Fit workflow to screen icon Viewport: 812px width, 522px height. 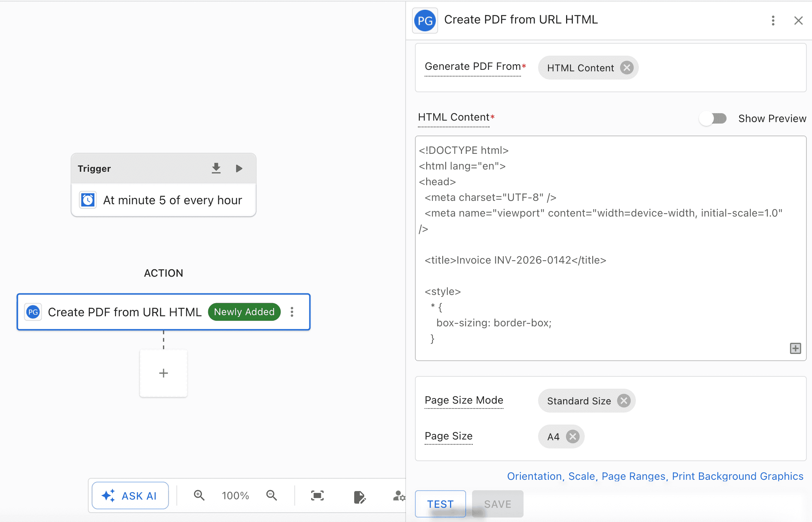click(x=318, y=495)
